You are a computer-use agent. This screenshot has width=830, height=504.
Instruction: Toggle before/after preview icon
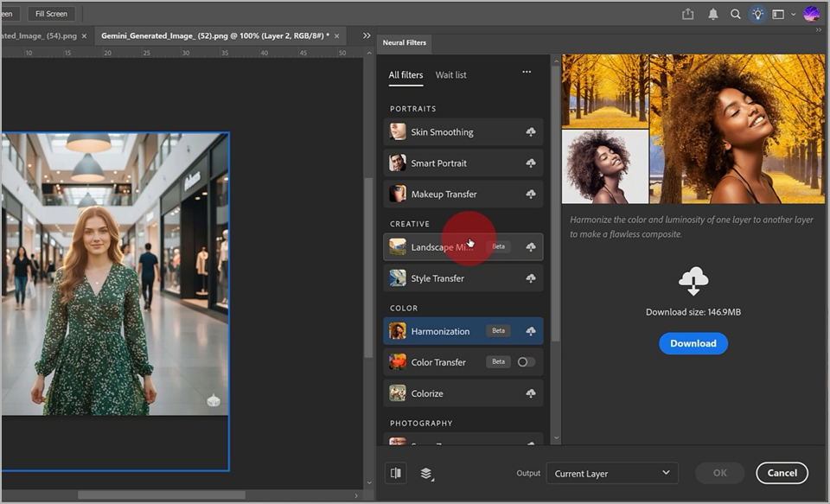point(395,473)
